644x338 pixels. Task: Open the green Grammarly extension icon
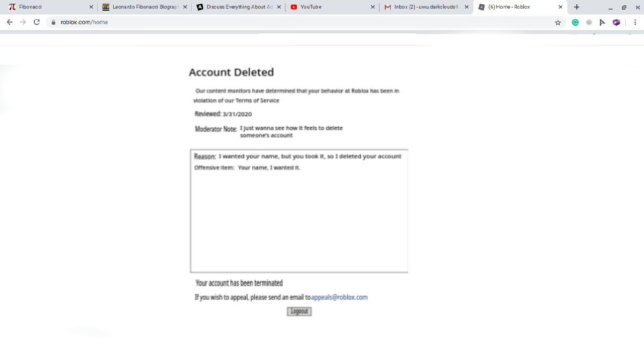[x=575, y=22]
